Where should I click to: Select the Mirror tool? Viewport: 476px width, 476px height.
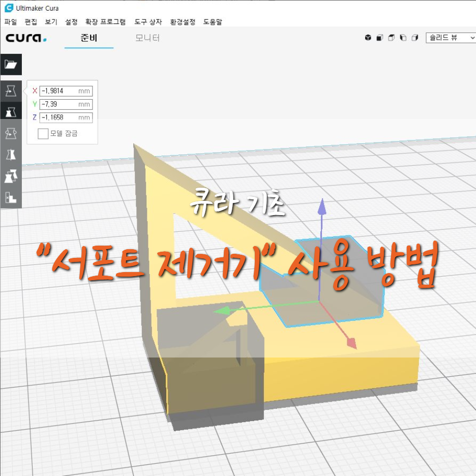11,155
